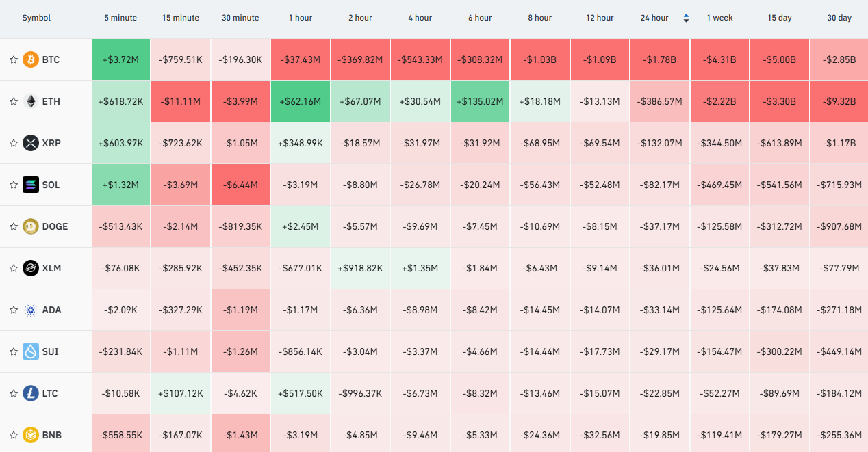Toggle favorite star for ETH
The image size is (868, 452).
point(13,101)
